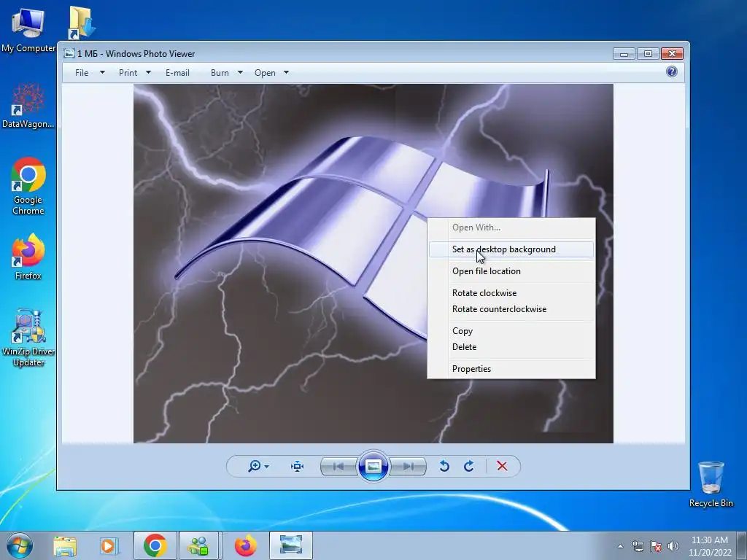Viewport: 747px width, 560px height.
Task: Go to the previous picture
Action: pos(338,466)
